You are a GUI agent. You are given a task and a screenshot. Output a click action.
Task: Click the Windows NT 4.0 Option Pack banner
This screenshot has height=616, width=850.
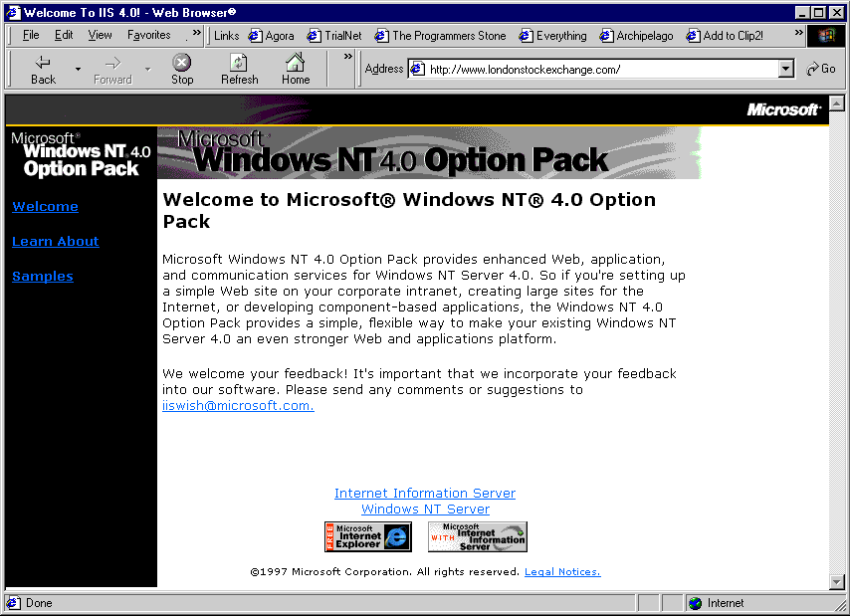(x=429, y=153)
